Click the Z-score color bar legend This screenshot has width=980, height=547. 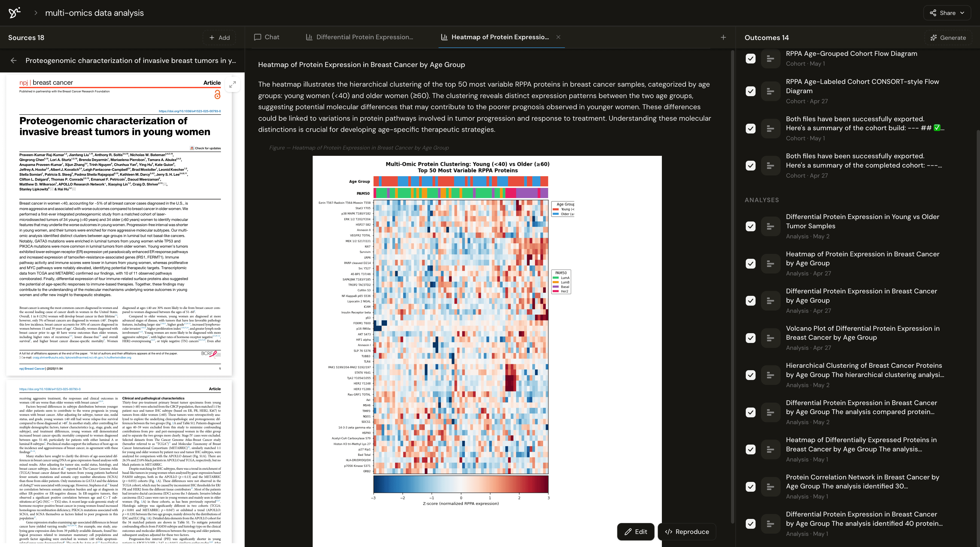[461, 484]
